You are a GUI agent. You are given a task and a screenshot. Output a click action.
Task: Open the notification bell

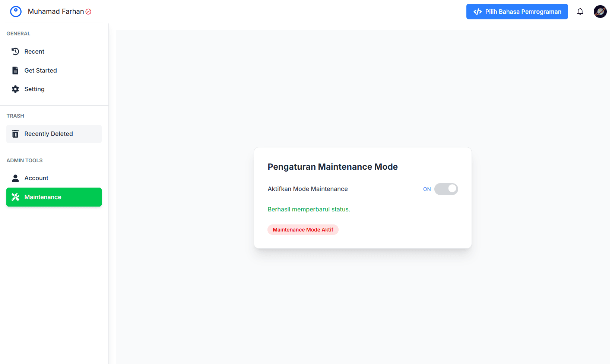coord(580,12)
